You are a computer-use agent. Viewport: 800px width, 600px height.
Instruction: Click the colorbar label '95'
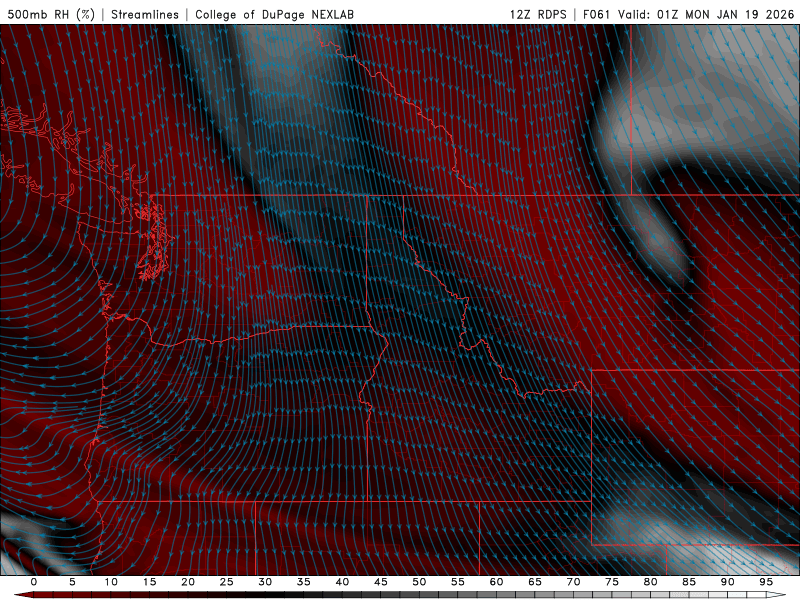coord(766,582)
